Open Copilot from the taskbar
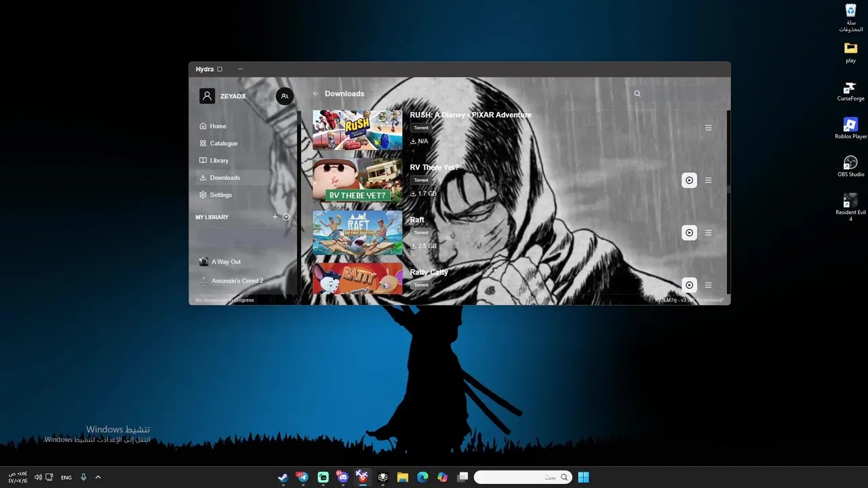This screenshot has height=488, width=868. [442, 477]
